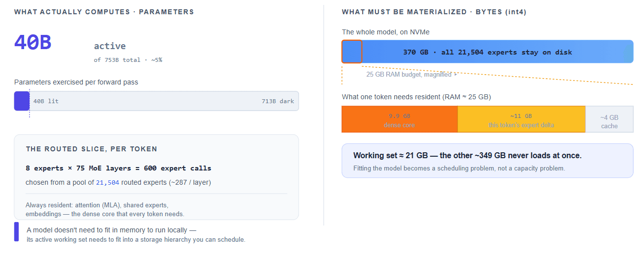Click 'Parameters exercised per forward pass' caption
The height and width of the screenshot is (254, 644).
pyautogui.click(x=76, y=82)
